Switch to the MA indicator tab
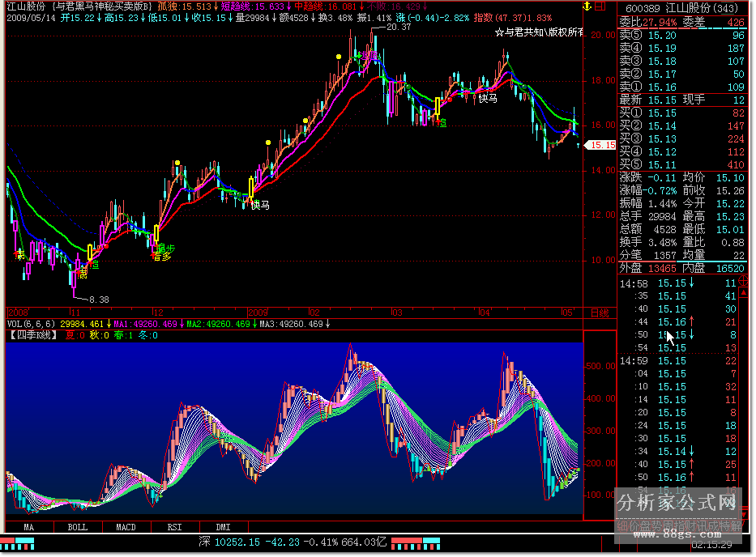Image resolution: width=756 pixels, height=557 pixels. point(29,527)
